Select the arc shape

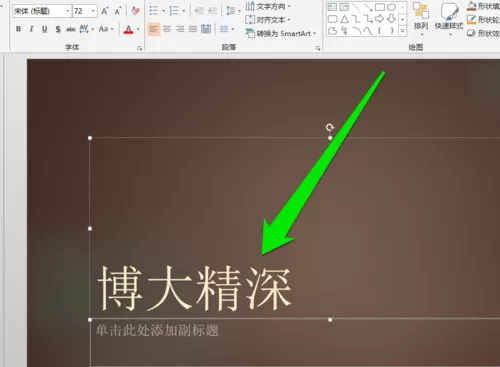[356, 31]
